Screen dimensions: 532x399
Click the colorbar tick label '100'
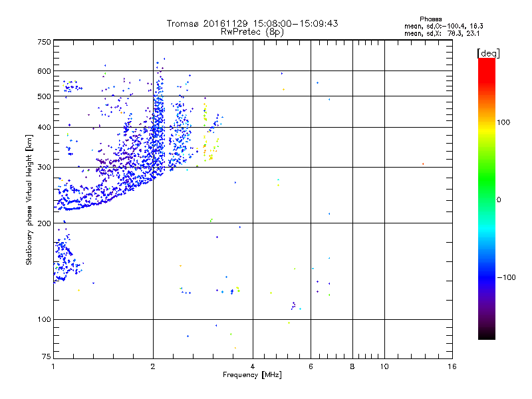503,122
